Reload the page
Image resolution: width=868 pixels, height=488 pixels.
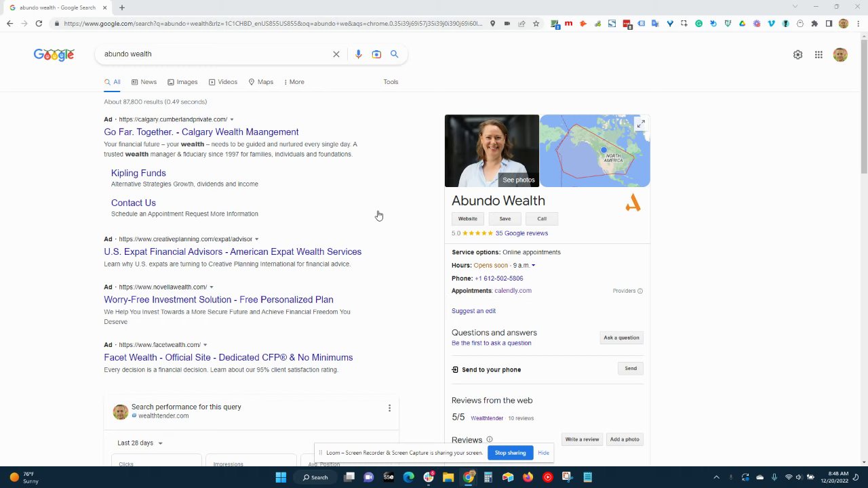[x=39, y=24]
